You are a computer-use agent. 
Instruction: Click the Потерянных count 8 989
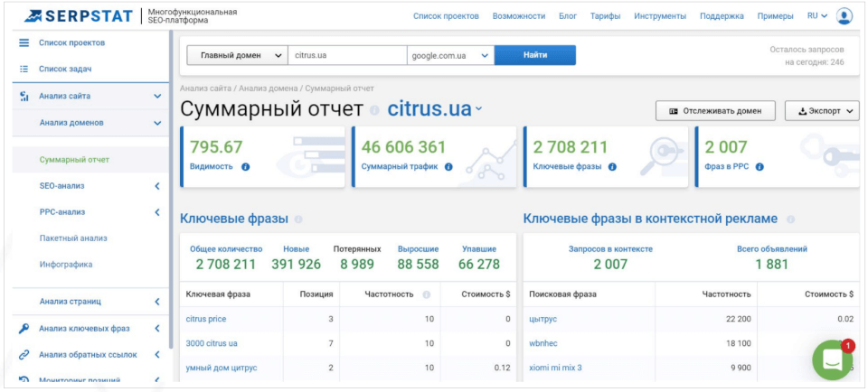tap(357, 265)
